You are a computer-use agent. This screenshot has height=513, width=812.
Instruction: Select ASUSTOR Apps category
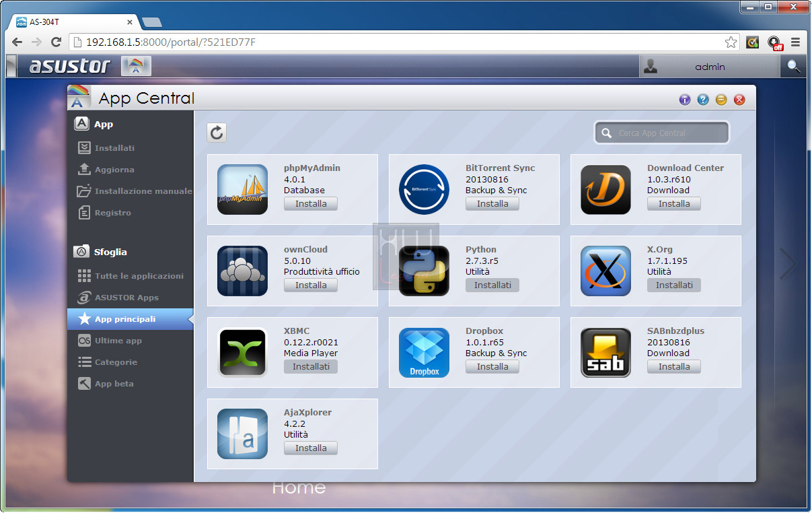(118, 298)
